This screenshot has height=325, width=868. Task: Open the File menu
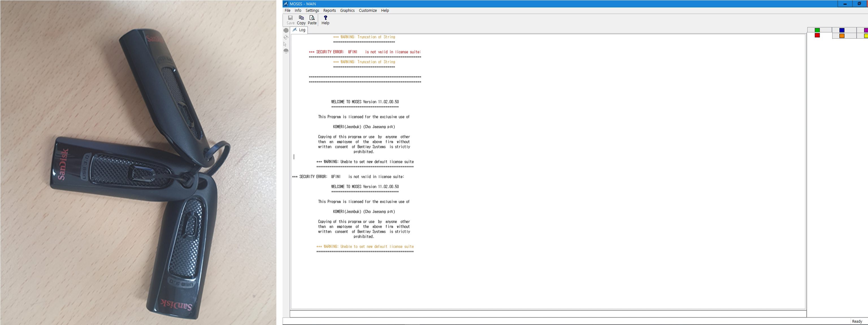[287, 10]
